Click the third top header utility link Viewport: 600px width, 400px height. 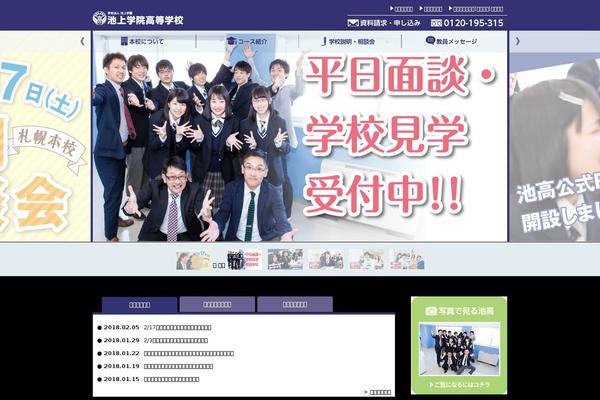coord(476,9)
